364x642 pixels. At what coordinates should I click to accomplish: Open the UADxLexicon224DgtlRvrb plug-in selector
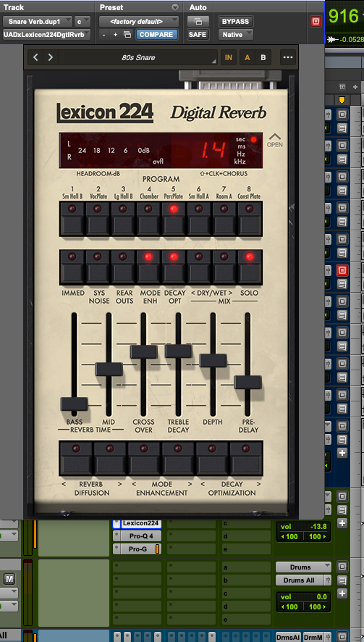pos(47,35)
